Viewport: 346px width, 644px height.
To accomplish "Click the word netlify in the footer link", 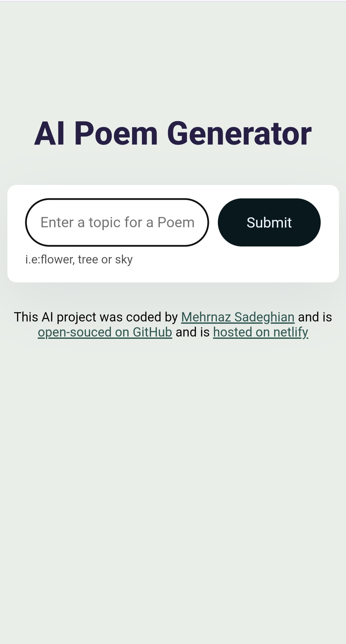I will 291,332.
